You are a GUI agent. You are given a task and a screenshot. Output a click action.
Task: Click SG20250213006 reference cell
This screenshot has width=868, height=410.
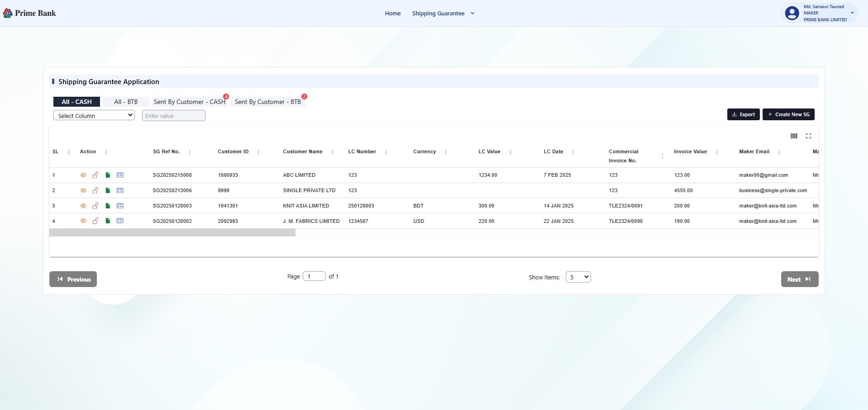click(172, 190)
